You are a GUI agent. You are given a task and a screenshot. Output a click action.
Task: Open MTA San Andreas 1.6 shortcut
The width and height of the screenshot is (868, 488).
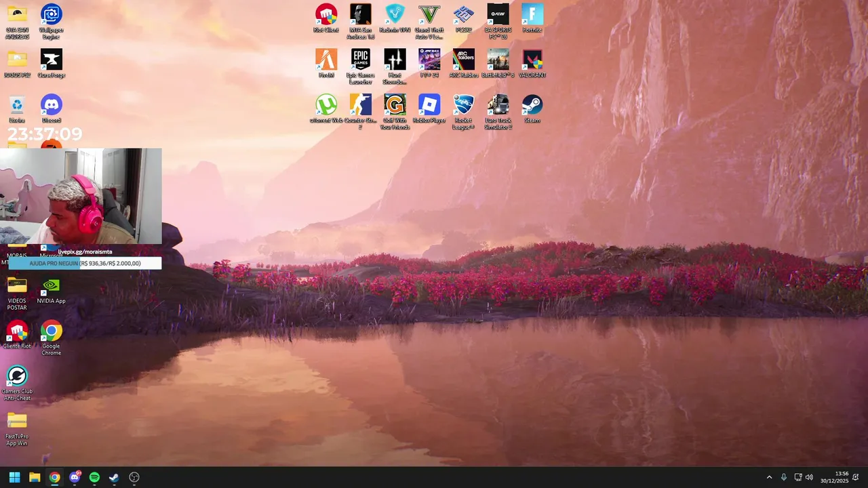coord(361,22)
